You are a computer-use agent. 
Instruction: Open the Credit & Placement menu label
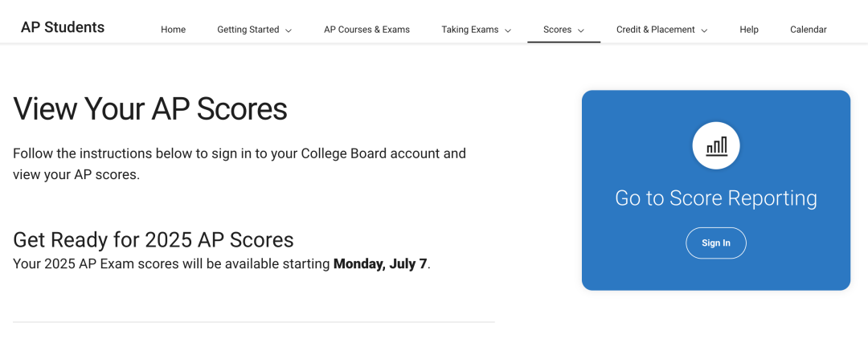coord(656,30)
